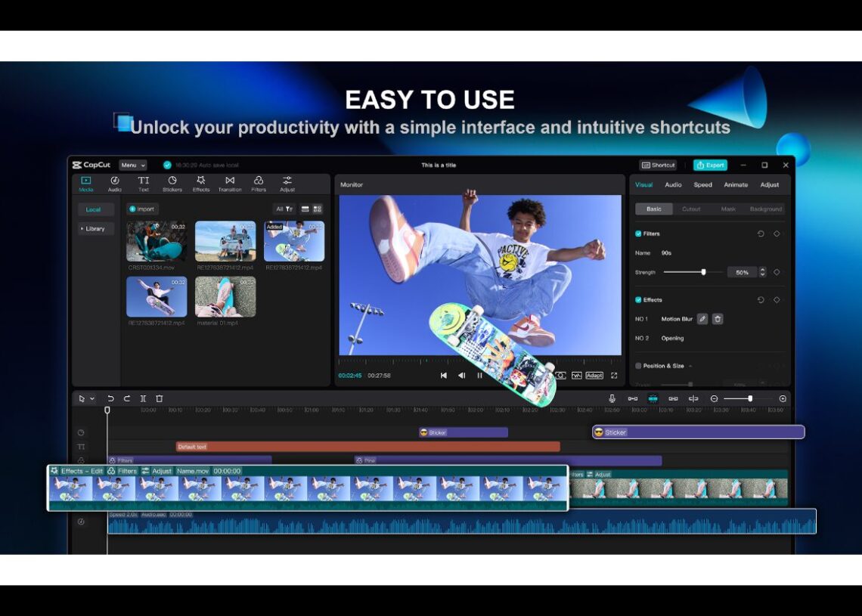Viewport: 862px width, 616px height.
Task: Disable the Filters checkbox
Action: click(x=638, y=234)
